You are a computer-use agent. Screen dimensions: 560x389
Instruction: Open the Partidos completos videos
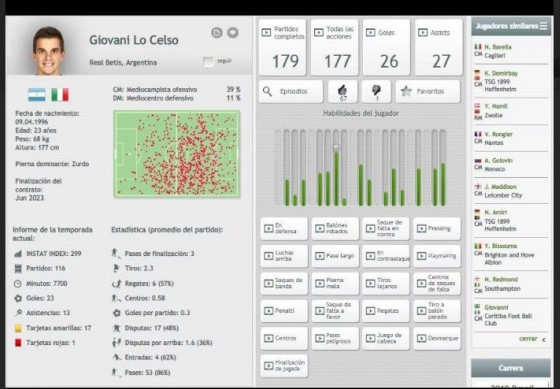tap(282, 47)
